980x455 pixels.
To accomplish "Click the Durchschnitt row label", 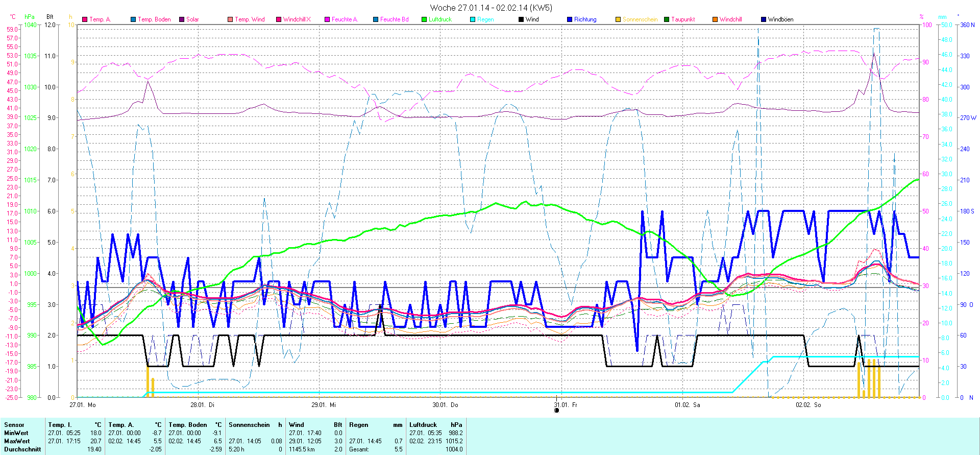I will click(x=22, y=449).
